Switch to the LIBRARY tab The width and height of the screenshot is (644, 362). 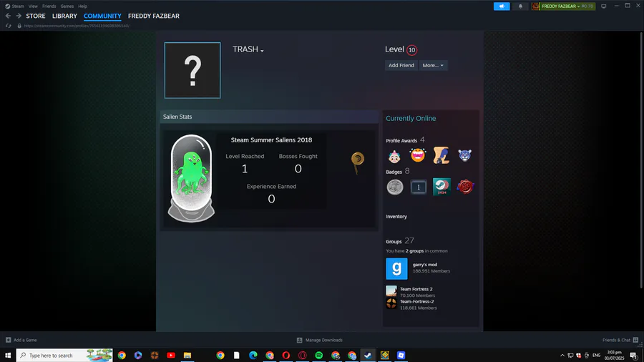(64, 16)
